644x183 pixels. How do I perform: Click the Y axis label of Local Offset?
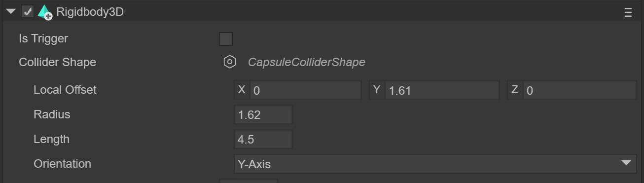coord(377,90)
